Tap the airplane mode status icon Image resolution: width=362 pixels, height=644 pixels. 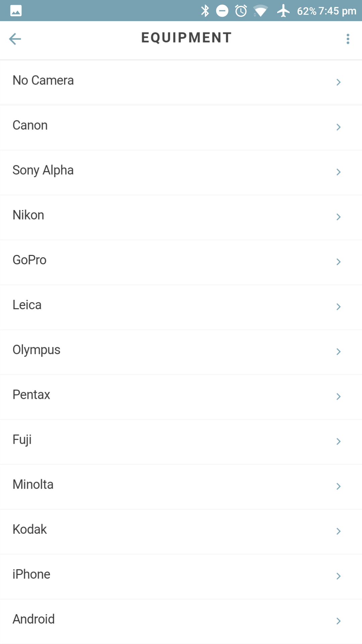(283, 11)
